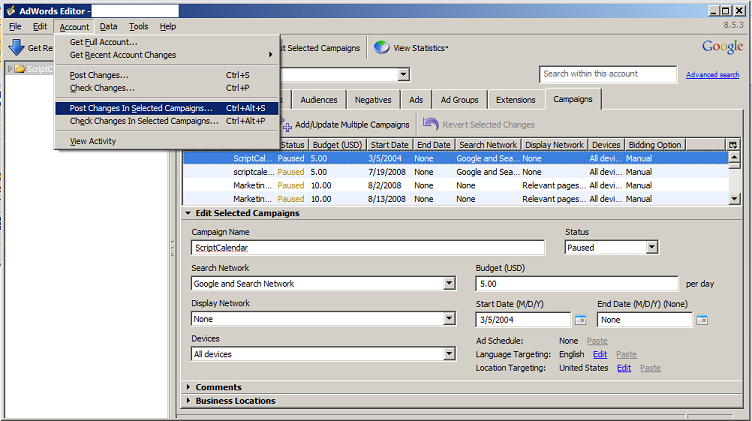752x421 pixels.
Task: Open the view filter dropdown above the tabs
Action: point(403,74)
